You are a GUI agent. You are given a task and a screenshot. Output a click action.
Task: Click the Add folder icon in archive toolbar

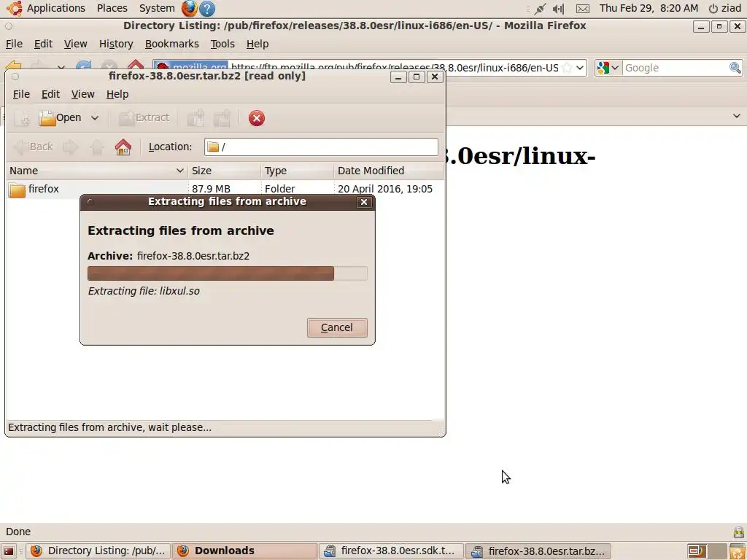click(222, 118)
